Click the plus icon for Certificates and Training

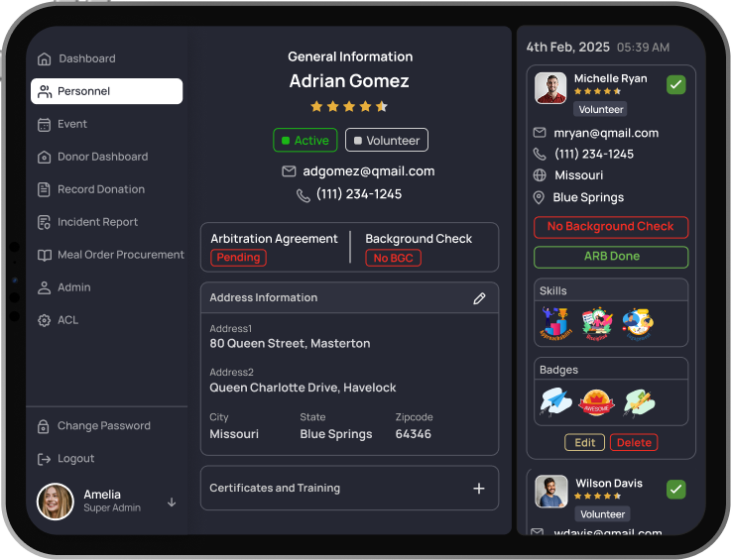[x=479, y=489]
